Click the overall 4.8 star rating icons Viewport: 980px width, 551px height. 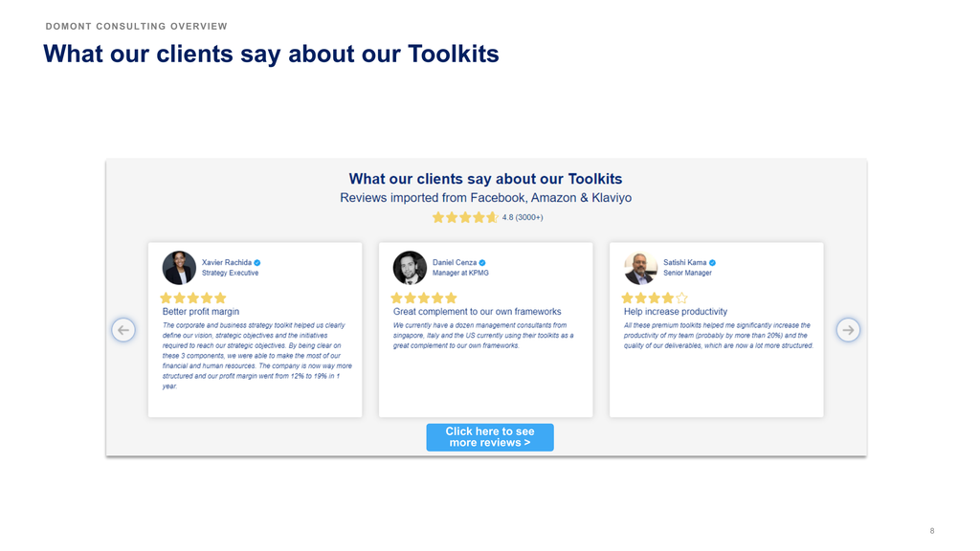pos(465,217)
